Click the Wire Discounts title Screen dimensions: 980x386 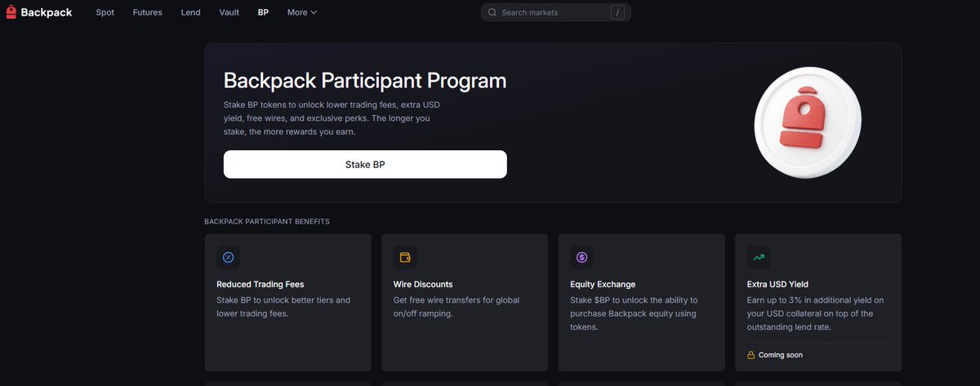click(423, 284)
